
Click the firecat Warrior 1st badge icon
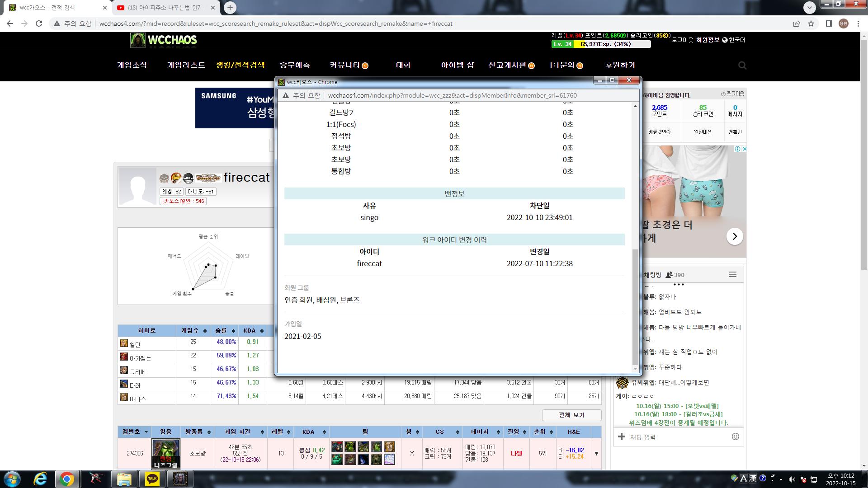point(208,178)
